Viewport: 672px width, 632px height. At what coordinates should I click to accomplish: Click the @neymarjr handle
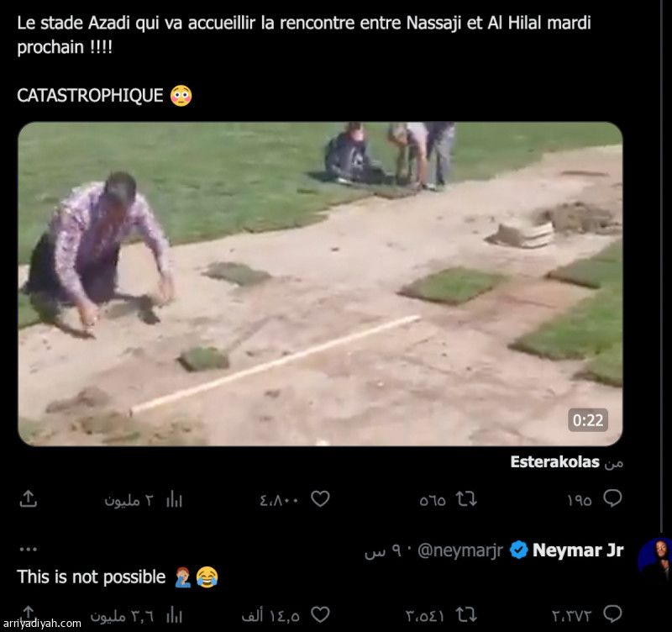tap(459, 550)
